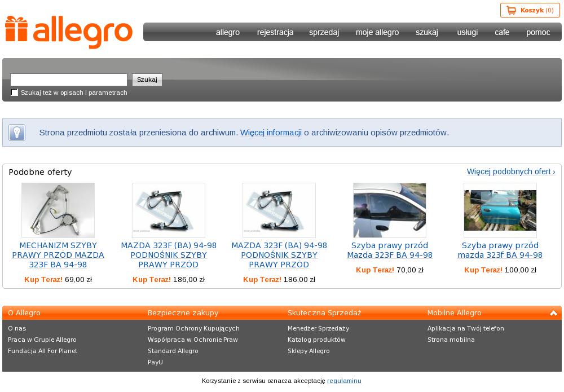Open the 'usługi' menu item
This screenshot has width=564, height=392.
click(467, 32)
